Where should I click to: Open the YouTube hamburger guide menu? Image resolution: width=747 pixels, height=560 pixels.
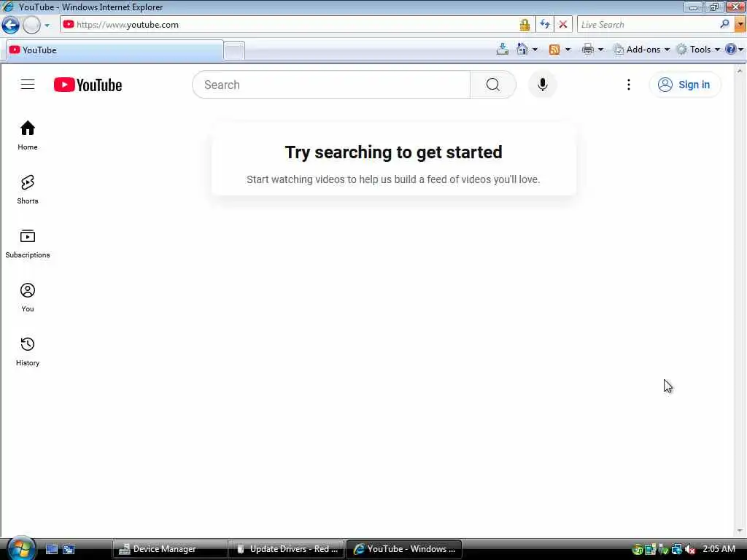click(x=28, y=85)
